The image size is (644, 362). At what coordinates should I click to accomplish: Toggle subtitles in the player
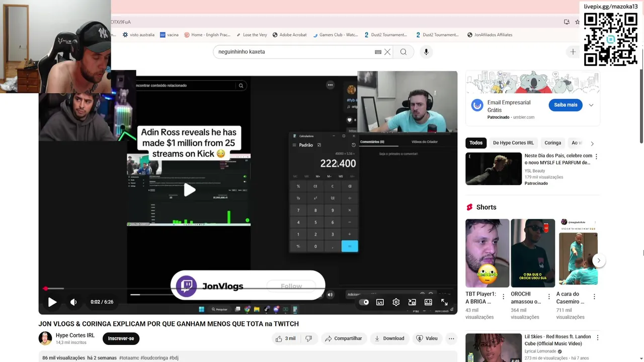[x=380, y=302]
